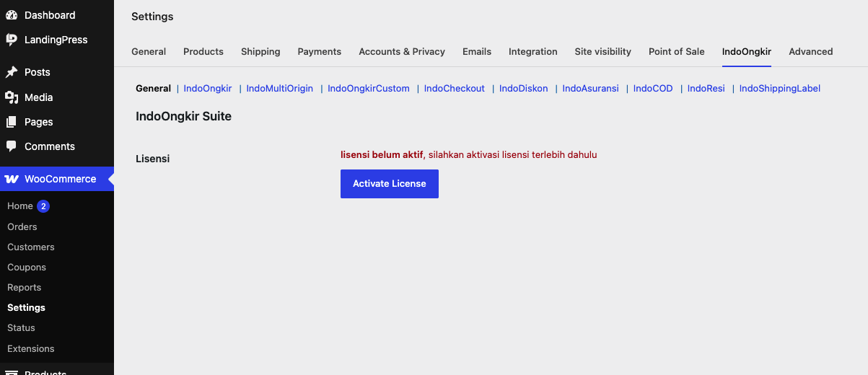
Task: Select the IndoOngkir settings tab
Action: coord(747,51)
